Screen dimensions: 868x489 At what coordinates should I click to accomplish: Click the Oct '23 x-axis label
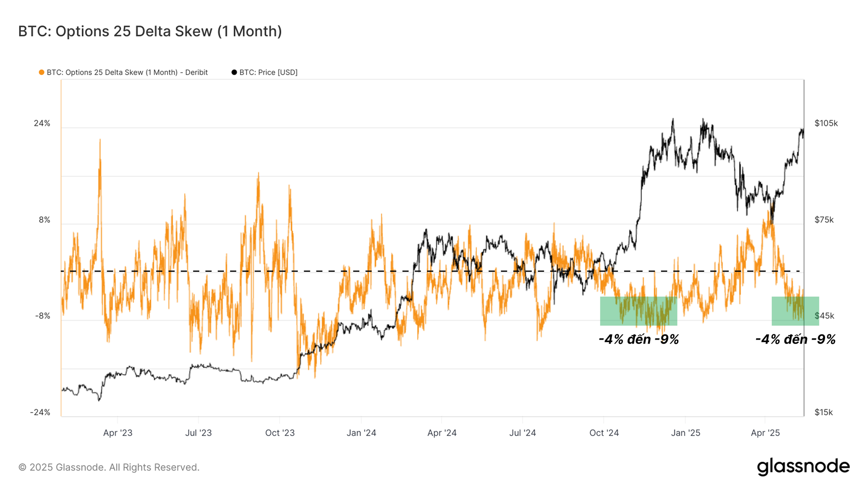point(280,433)
